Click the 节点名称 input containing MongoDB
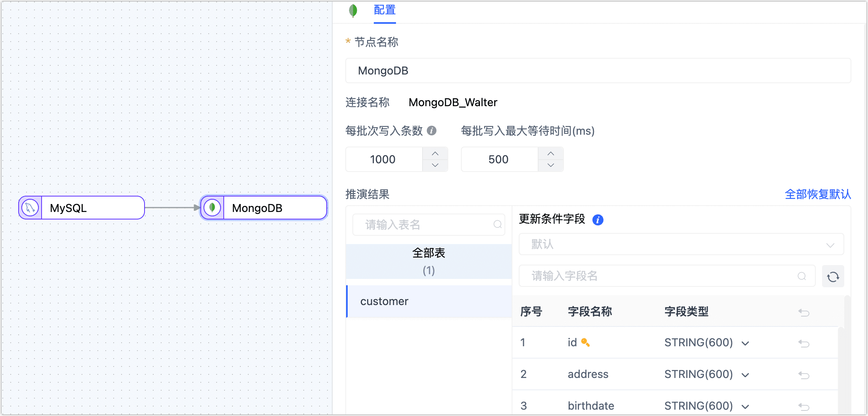 coord(598,71)
